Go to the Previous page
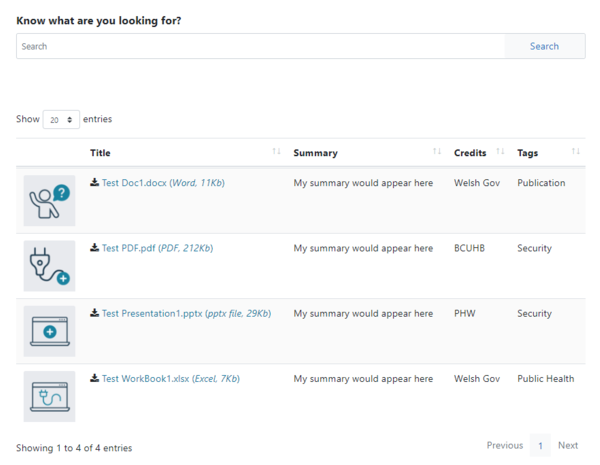Screen dimensions: 600x465 coord(504,446)
